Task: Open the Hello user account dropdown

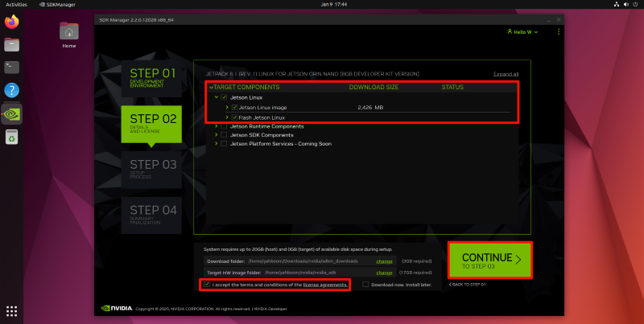Action: click(x=522, y=32)
